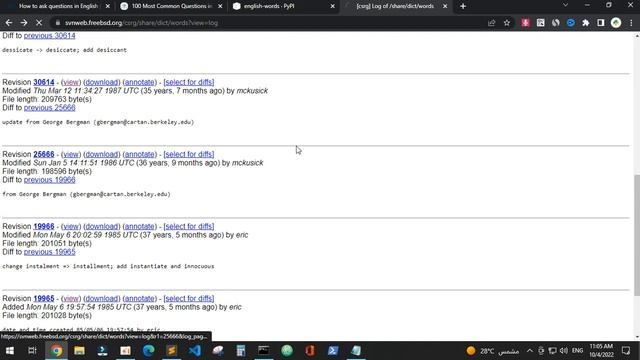Switch to '100 Most Common Questions' tab

(x=171, y=6)
